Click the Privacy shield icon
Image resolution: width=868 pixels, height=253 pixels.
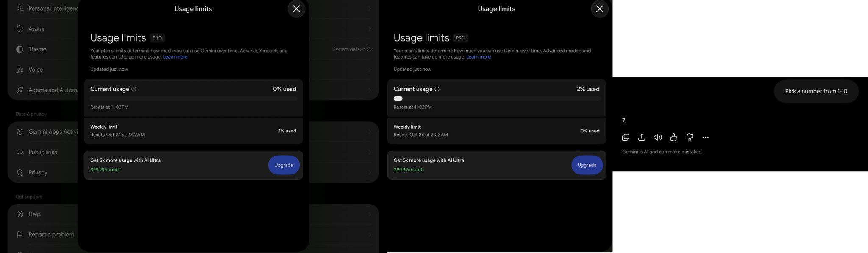(x=19, y=172)
